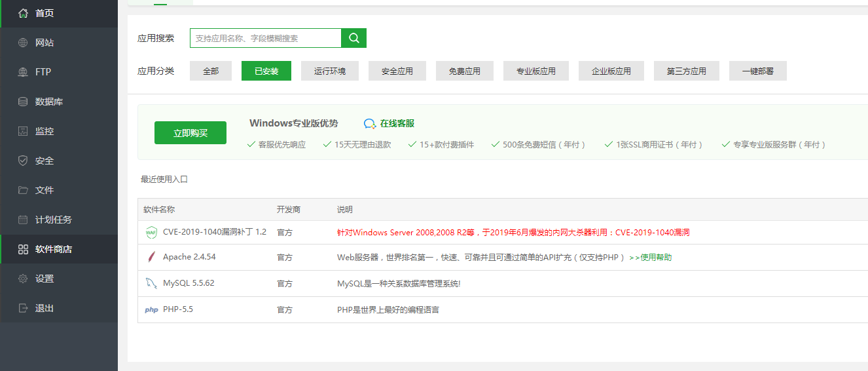The height and width of the screenshot is (371, 868).
Task: Click the MySQL dolphin icon
Action: click(151, 284)
